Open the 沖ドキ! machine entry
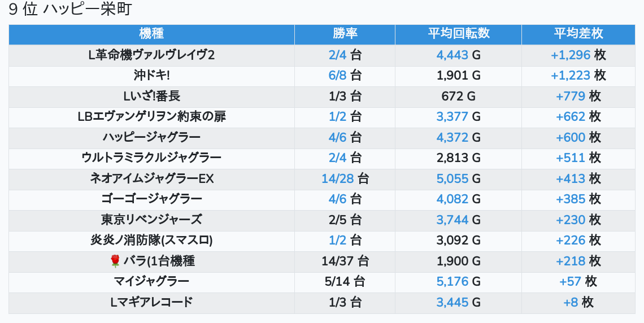 click(x=151, y=76)
